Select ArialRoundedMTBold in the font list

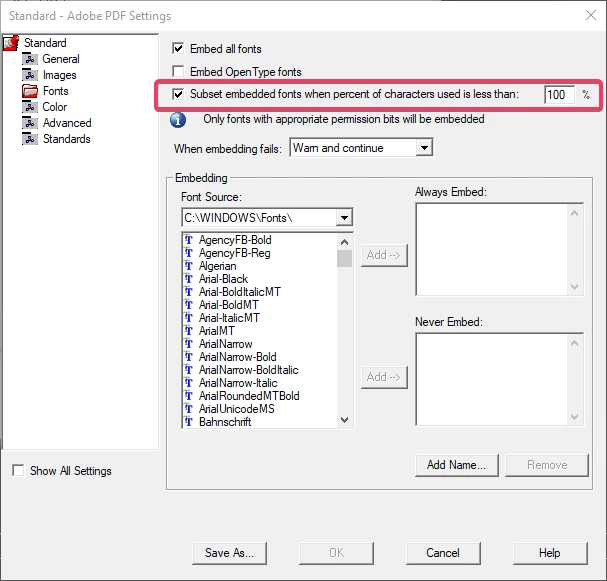click(x=249, y=396)
